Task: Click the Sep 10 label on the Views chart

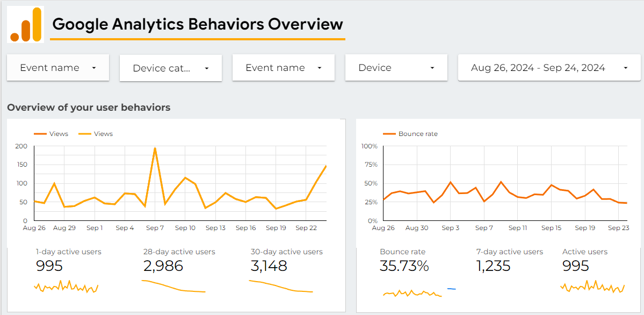Action: (185, 227)
